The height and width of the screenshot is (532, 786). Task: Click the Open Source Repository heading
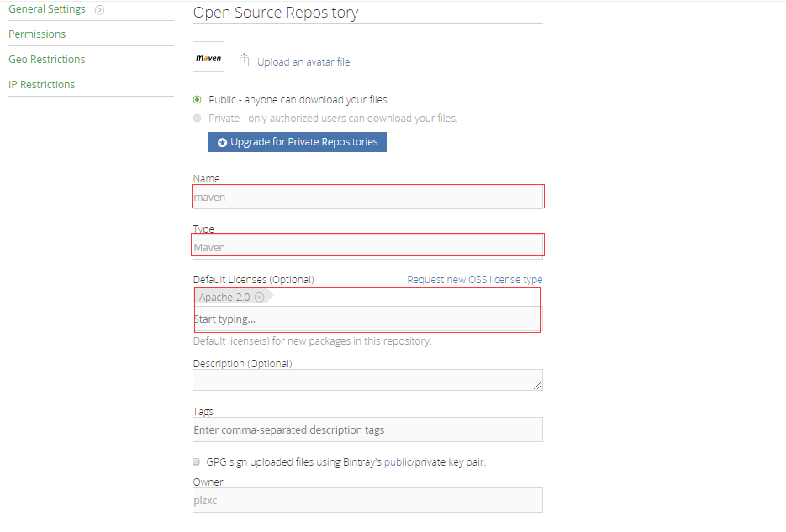tap(276, 13)
